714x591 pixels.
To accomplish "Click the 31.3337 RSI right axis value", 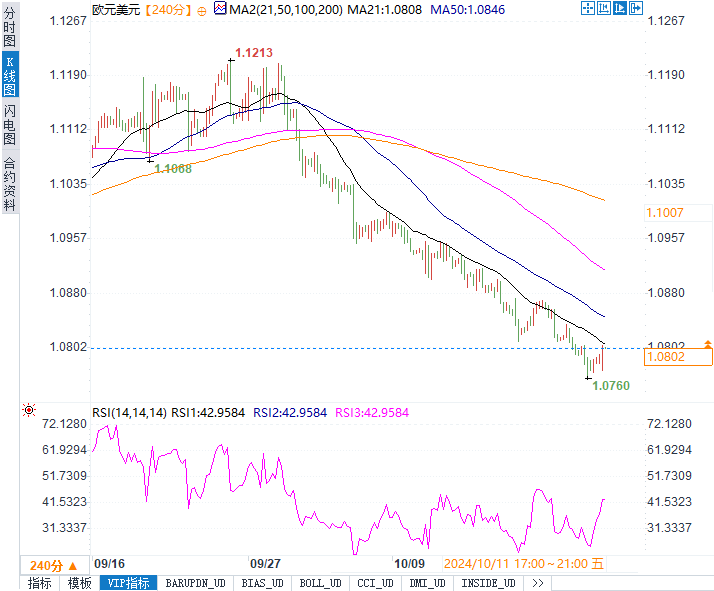I will pos(669,528).
